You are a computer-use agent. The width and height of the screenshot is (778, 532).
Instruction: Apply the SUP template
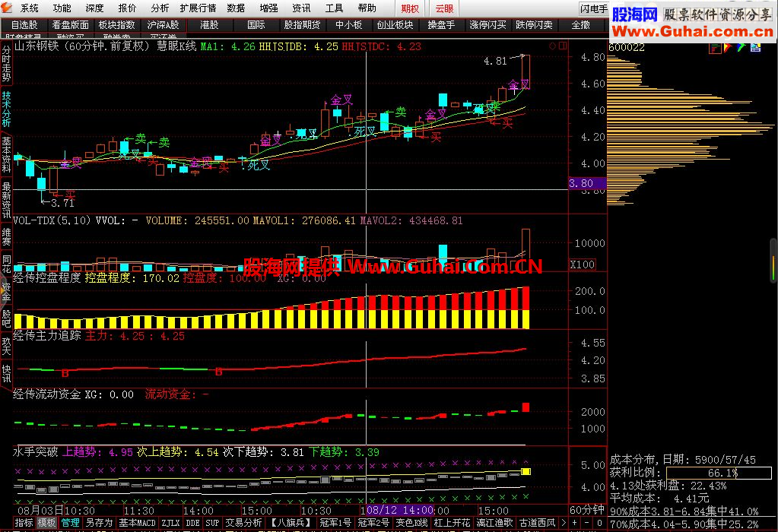212,523
